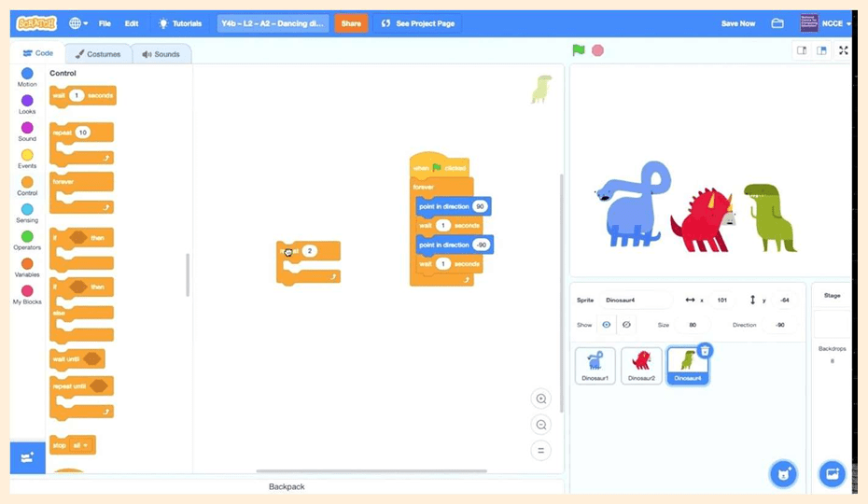This screenshot has height=504, width=868.
Task: Open the My Stuff folder icon
Action: tap(777, 23)
